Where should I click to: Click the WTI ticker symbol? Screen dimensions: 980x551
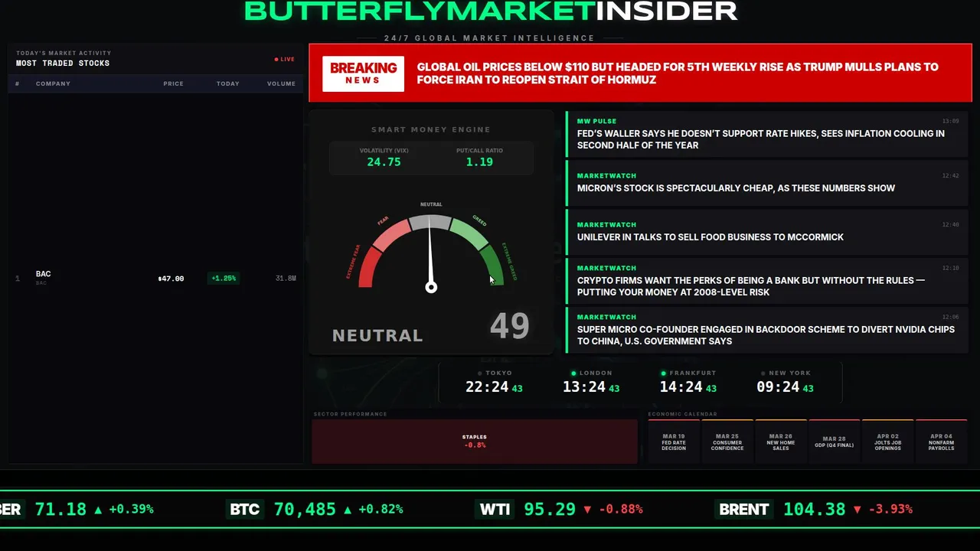[495, 509]
